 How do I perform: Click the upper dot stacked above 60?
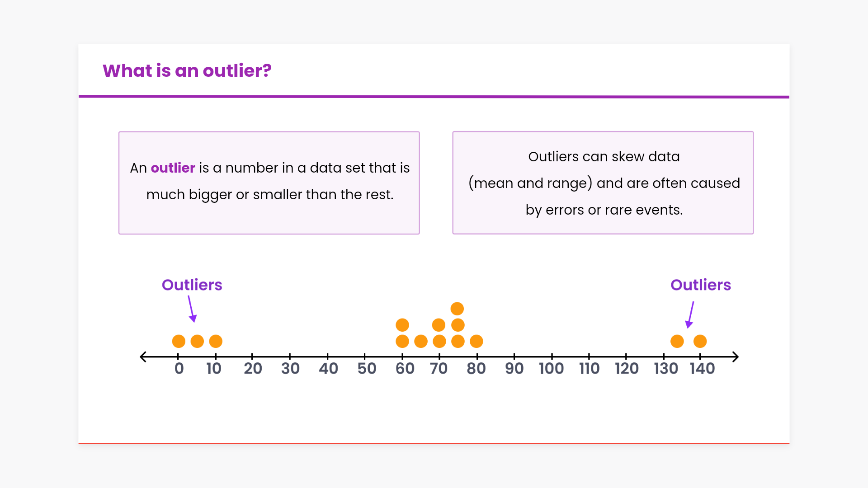[402, 325]
